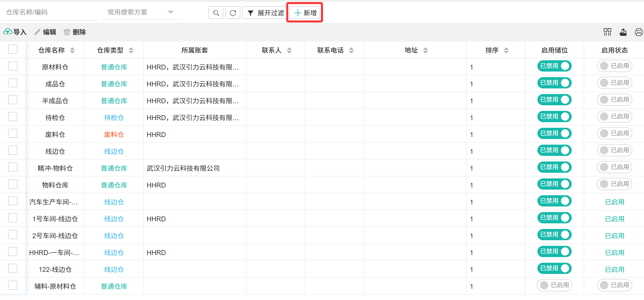Click the printer icon

(639, 32)
